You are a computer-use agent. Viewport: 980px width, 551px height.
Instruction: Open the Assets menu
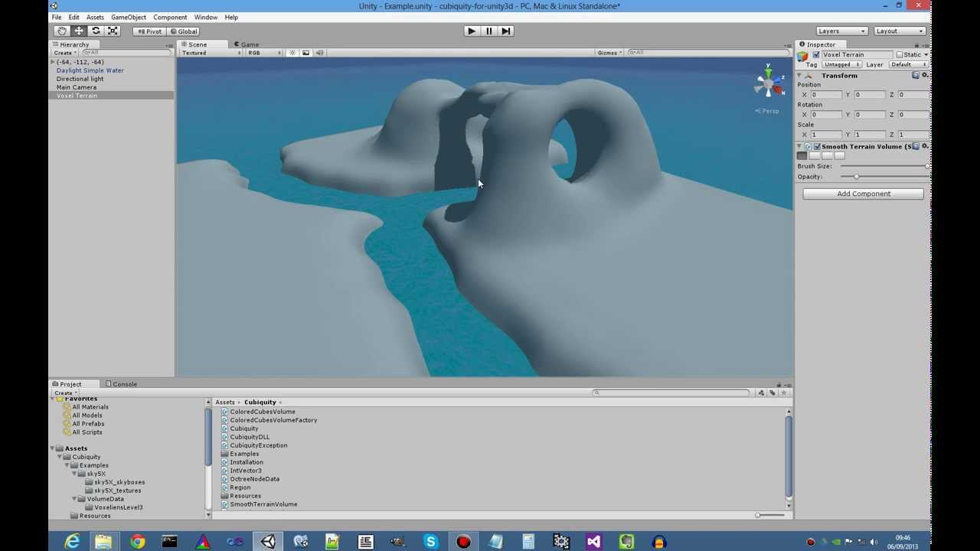[x=95, y=17]
